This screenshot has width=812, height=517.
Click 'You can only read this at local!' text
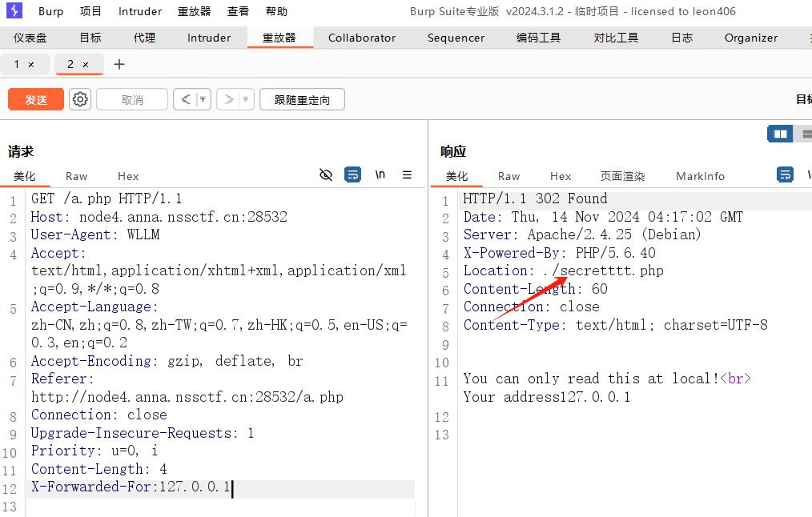[591, 379]
